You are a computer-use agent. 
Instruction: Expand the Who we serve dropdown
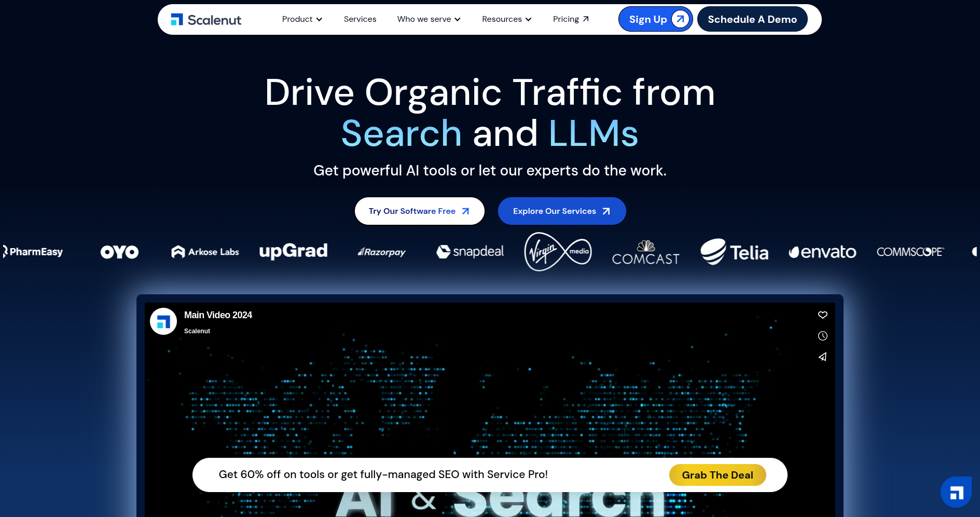click(x=429, y=19)
